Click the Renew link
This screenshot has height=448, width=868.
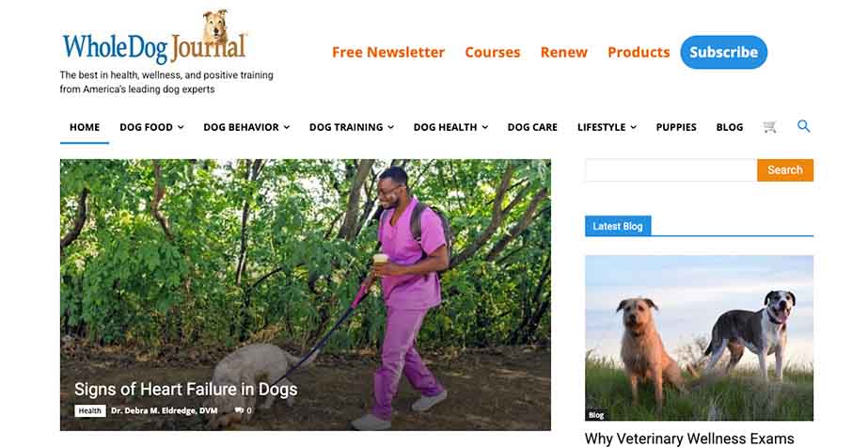[x=563, y=52]
